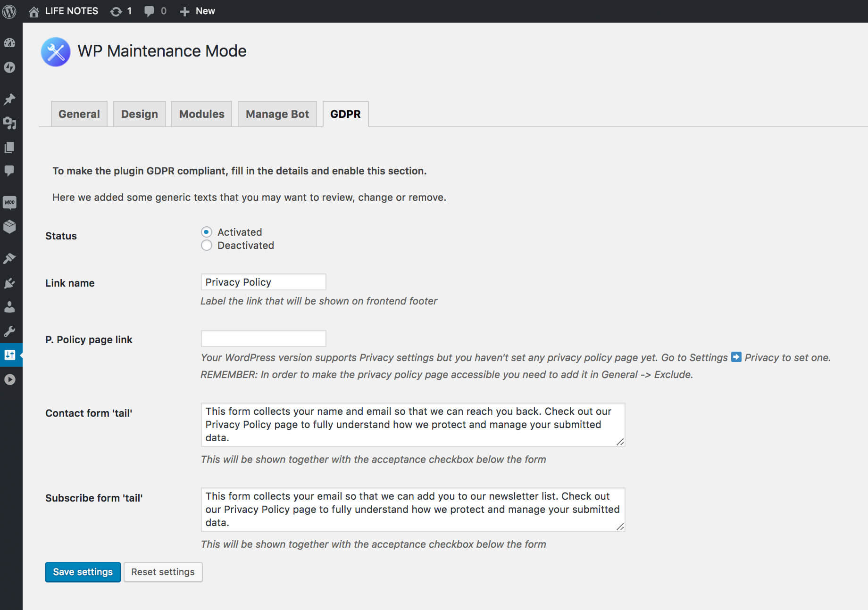Open Tools wrench icon
This screenshot has width=868, height=610.
[x=9, y=331]
